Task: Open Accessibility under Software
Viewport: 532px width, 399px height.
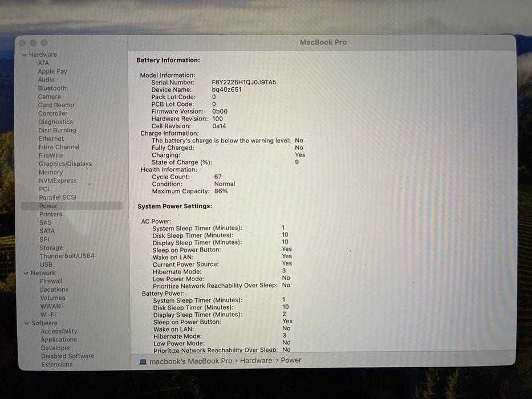Action: [x=59, y=332]
